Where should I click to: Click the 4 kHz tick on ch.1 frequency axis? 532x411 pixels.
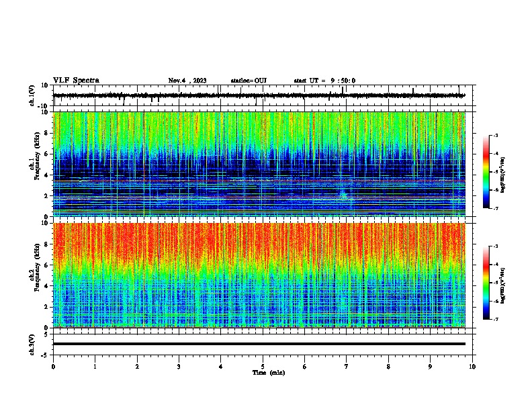(46, 175)
